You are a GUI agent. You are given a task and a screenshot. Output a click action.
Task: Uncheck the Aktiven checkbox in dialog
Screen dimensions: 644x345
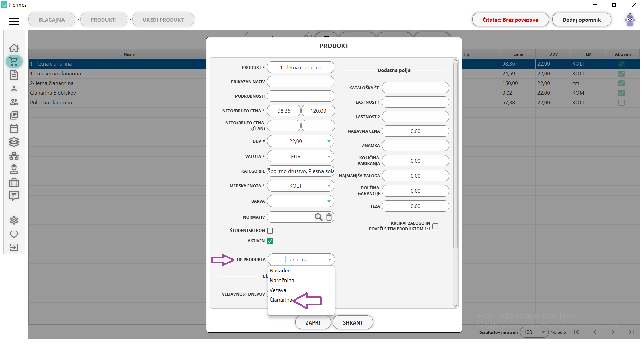click(270, 241)
